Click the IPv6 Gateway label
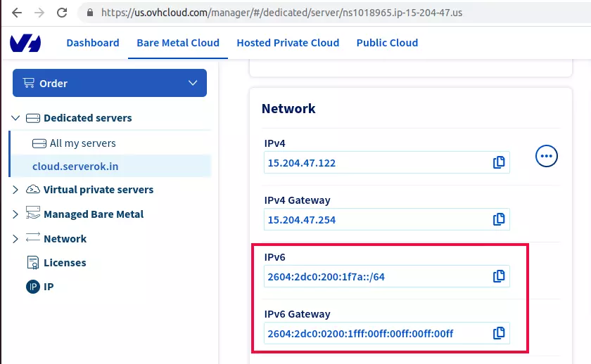 (297, 314)
